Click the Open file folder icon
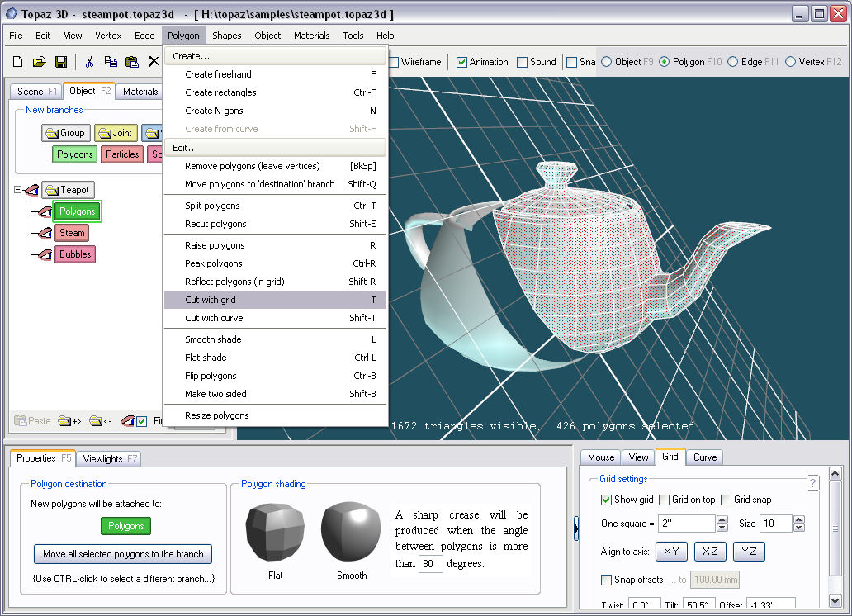Screen dimensions: 852x616 click(39, 62)
